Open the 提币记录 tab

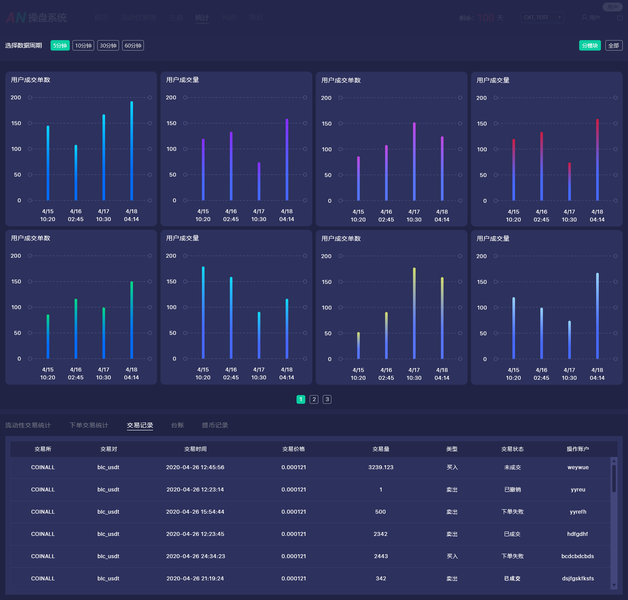click(215, 425)
